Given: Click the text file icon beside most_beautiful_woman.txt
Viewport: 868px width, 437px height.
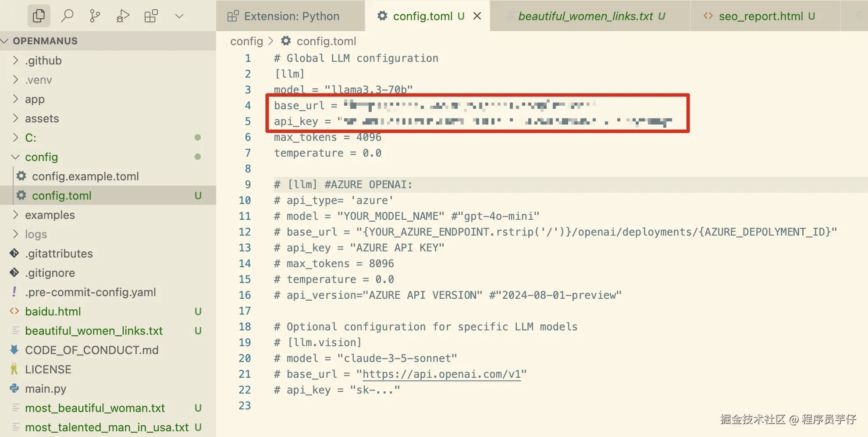Looking at the screenshot, I should (15, 408).
